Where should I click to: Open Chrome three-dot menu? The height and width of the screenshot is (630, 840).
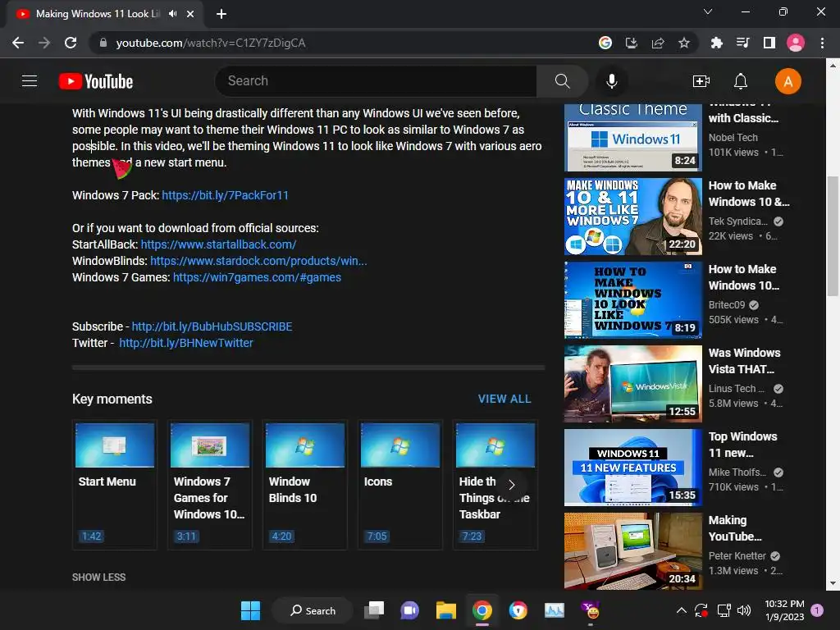822,43
